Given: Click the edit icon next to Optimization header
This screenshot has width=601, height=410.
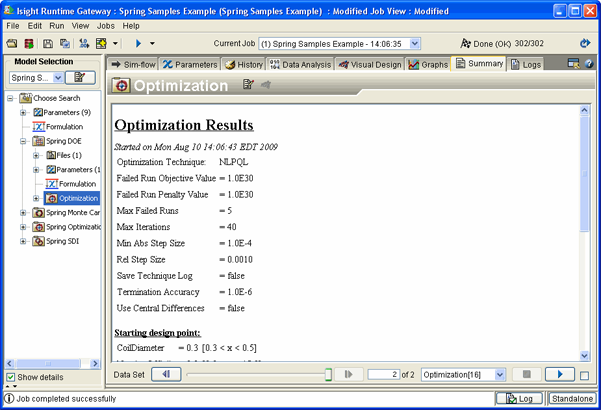Looking at the screenshot, I should 248,84.
